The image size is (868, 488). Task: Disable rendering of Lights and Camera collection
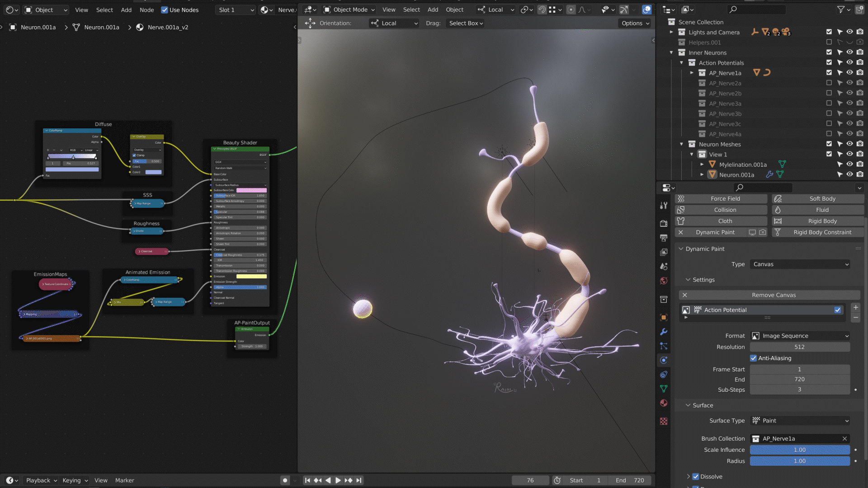860,32
